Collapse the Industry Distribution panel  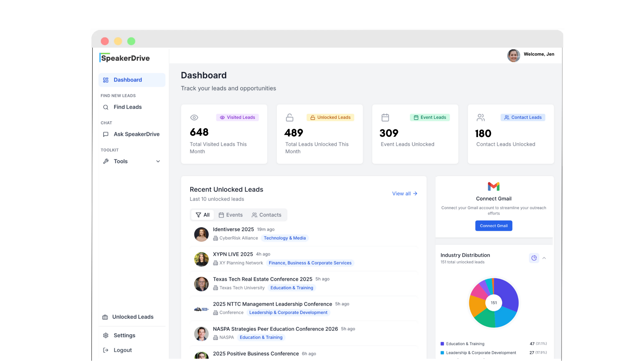pos(544,258)
